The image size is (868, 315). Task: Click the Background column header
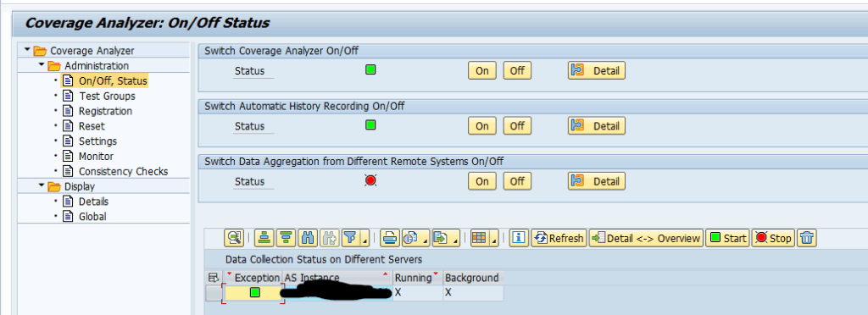point(473,278)
